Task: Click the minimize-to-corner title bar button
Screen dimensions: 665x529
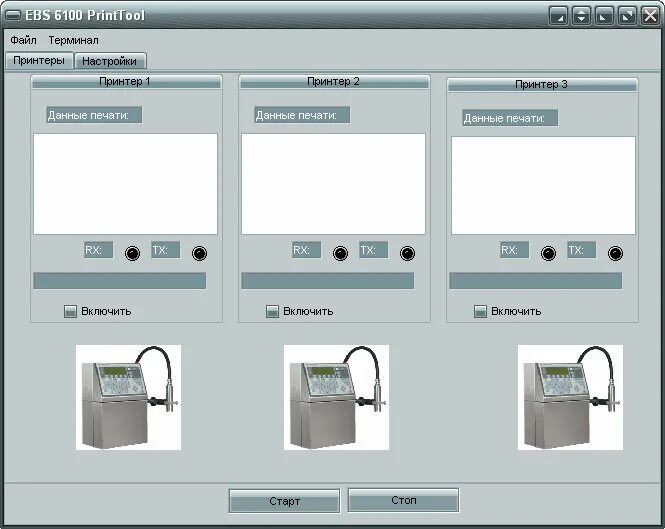Action: (x=559, y=16)
